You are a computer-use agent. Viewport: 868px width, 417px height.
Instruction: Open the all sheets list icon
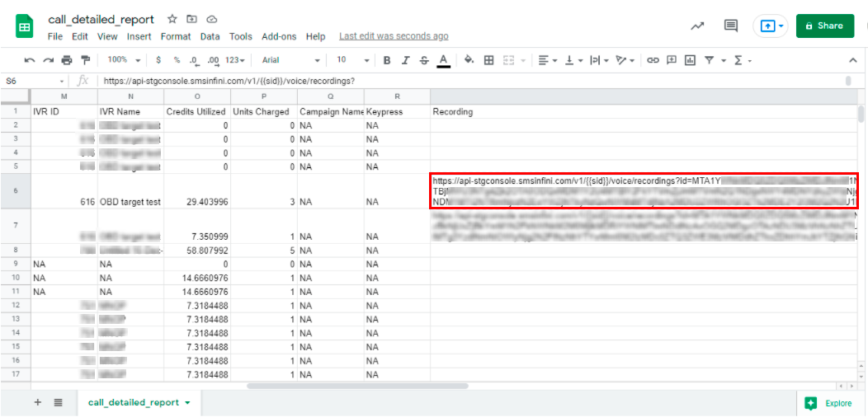click(x=58, y=402)
